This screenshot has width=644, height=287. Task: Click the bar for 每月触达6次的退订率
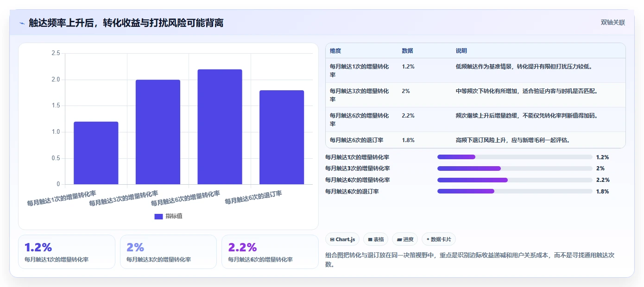point(282,137)
